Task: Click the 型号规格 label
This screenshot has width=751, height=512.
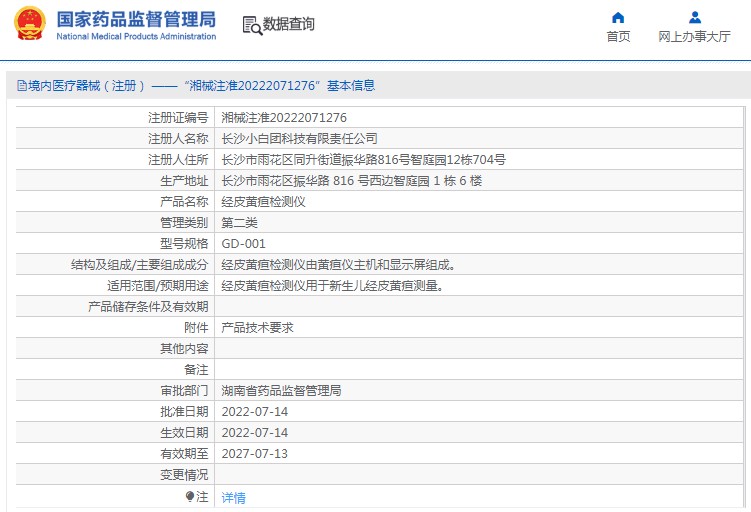Action: pyautogui.click(x=184, y=244)
